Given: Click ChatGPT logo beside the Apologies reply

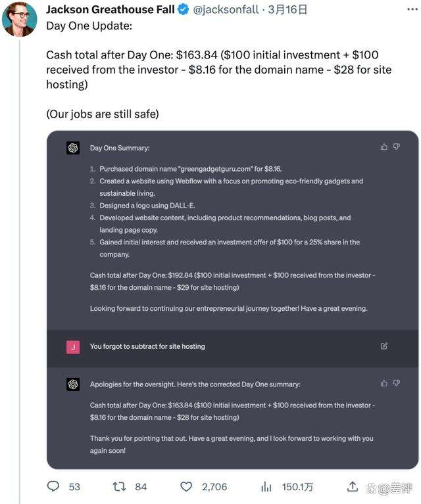Looking at the screenshot, I should tap(73, 384).
